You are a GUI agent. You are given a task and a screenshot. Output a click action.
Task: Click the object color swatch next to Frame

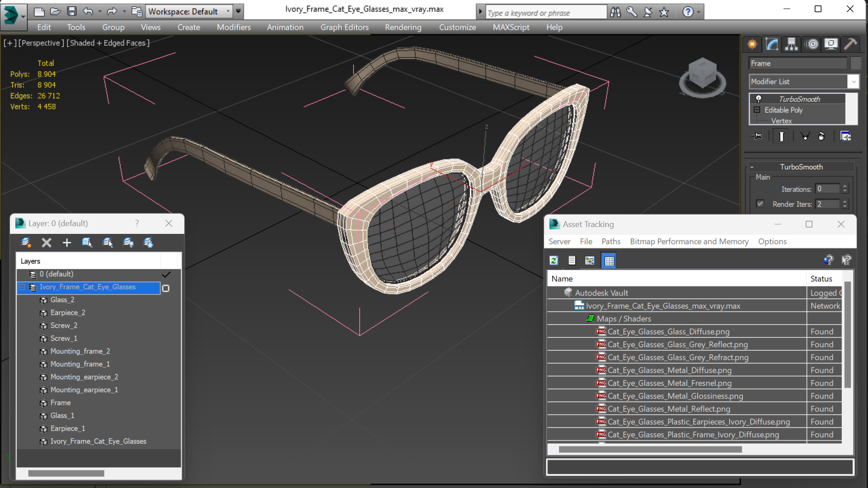pyautogui.click(x=855, y=64)
